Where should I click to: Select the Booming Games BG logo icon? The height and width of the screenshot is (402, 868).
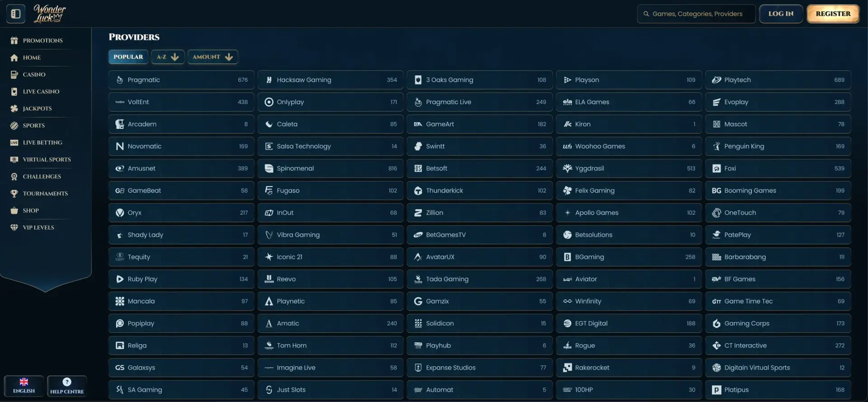716,190
